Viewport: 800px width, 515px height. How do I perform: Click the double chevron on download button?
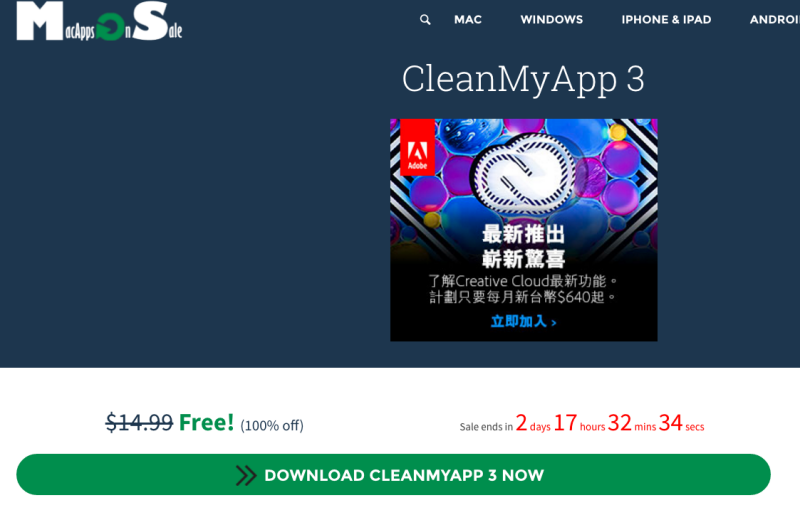click(x=246, y=475)
